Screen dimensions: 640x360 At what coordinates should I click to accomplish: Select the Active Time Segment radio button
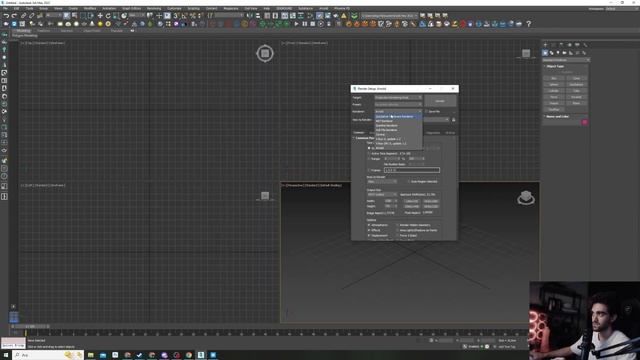click(x=369, y=153)
